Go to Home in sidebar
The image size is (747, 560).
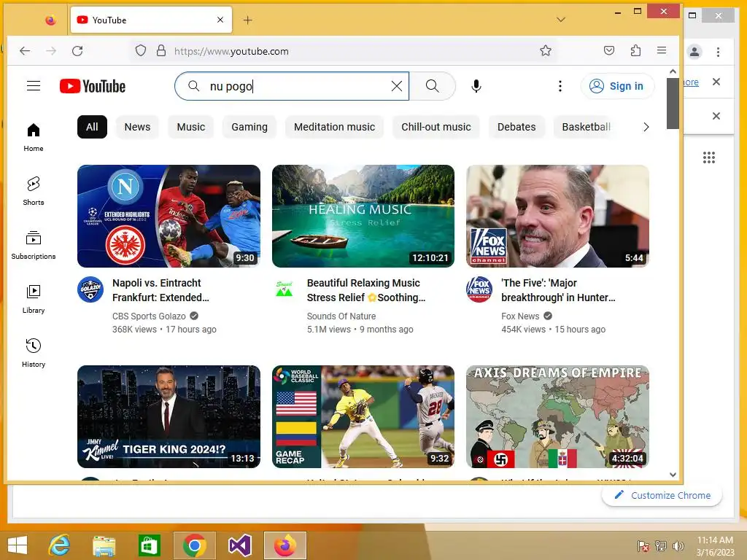pyautogui.click(x=34, y=138)
